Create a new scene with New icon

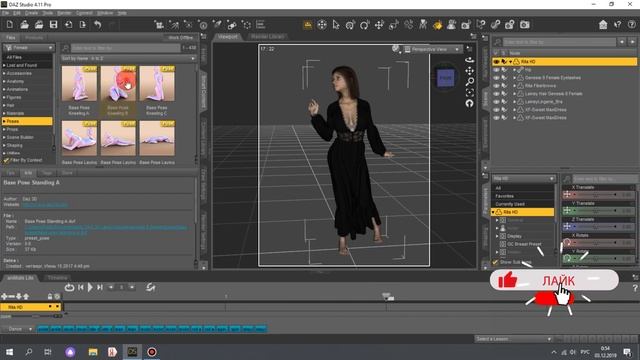tap(10, 25)
